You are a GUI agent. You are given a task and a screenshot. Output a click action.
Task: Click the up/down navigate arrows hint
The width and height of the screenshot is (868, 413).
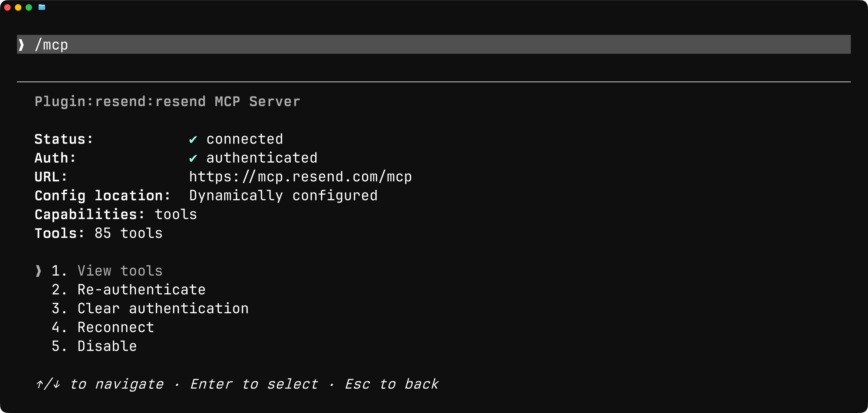tap(48, 384)
